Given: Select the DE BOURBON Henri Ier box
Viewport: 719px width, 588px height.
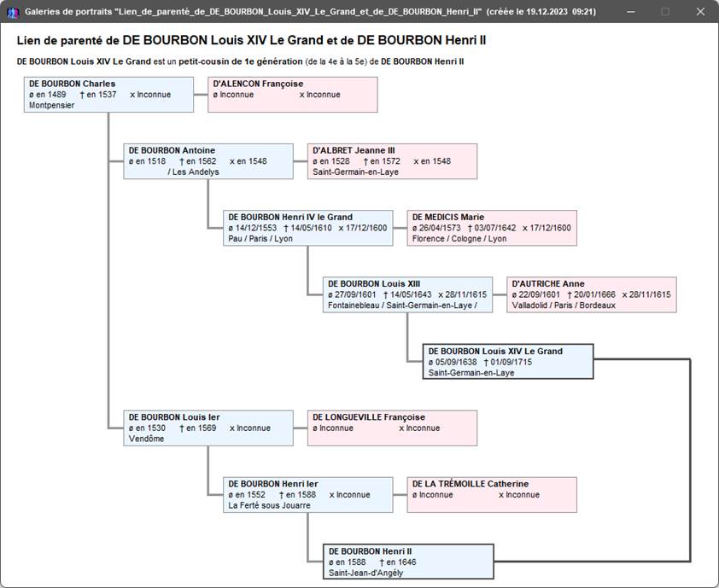Looking at the screenshot, I should pyautogui.click(x=307, y=495).
